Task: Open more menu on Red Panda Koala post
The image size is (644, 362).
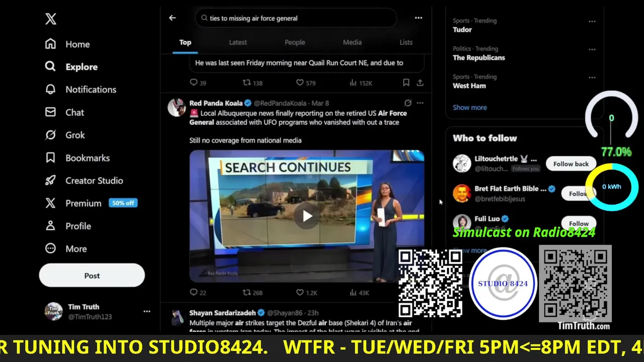Action: click(420, 103)
